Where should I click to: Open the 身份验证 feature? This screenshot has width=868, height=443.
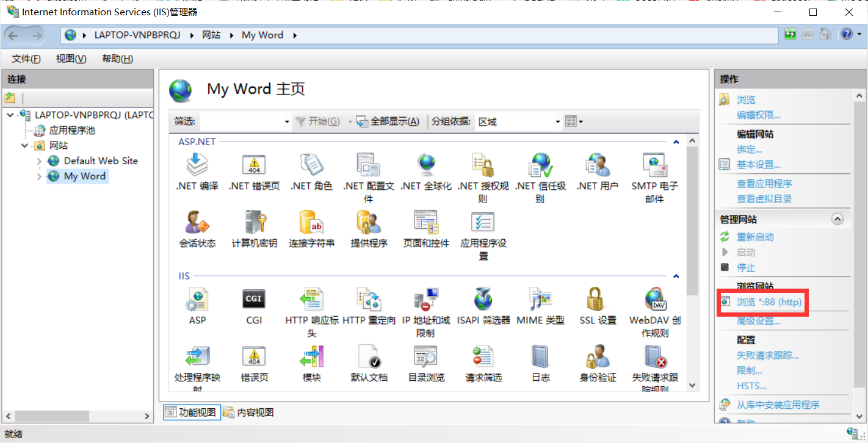(x=596, y=360)
